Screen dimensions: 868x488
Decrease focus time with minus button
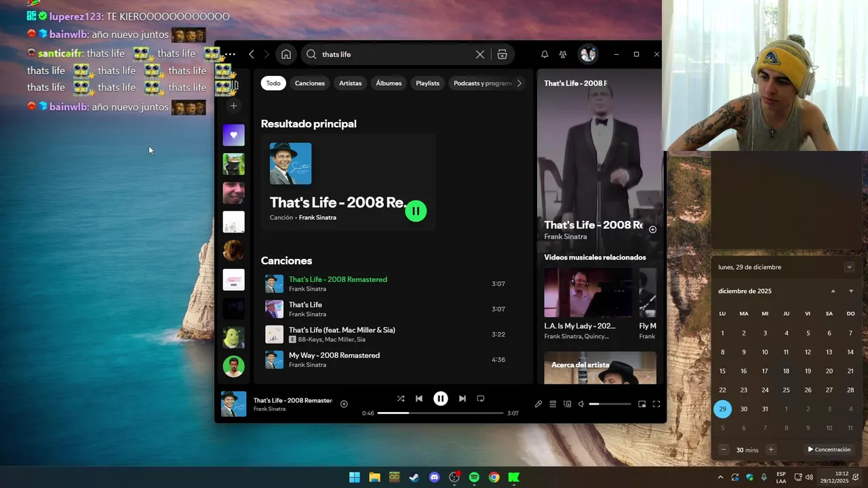tap(724, 449)
